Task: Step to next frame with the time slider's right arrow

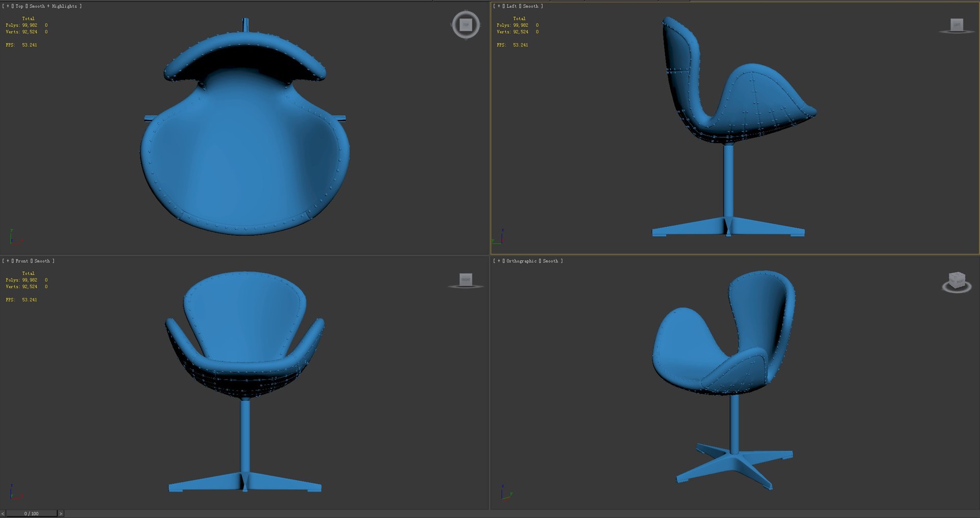Action: (61, 513)
